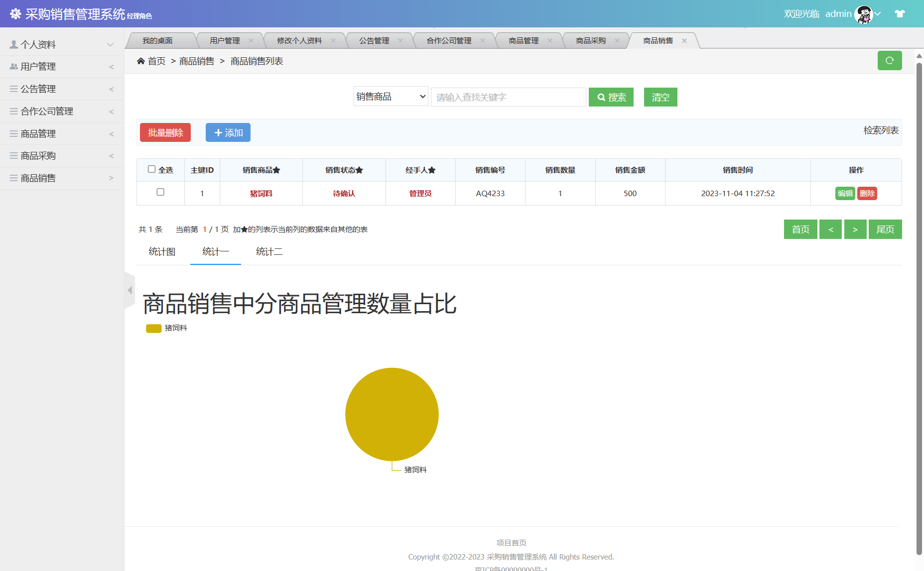924x571 pixels.
Task: Tick the checkbox for record 猪饲料
Action: [x=160, y=193]
